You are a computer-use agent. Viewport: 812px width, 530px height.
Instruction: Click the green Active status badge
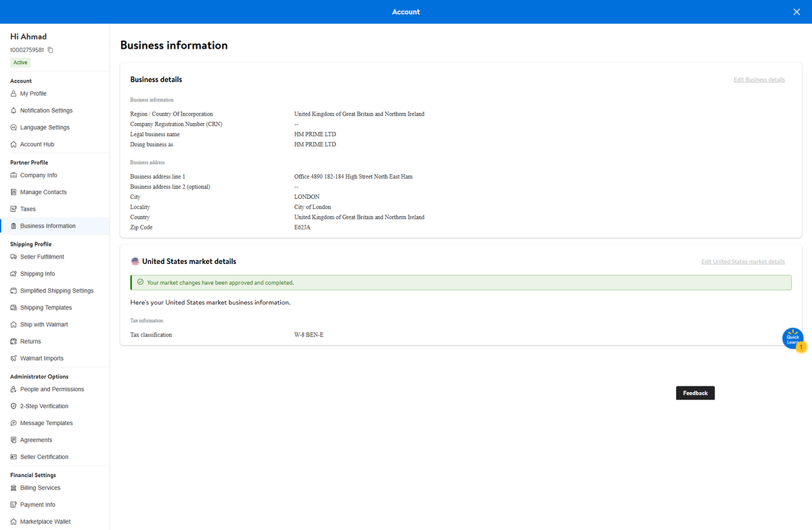(20, 63)
